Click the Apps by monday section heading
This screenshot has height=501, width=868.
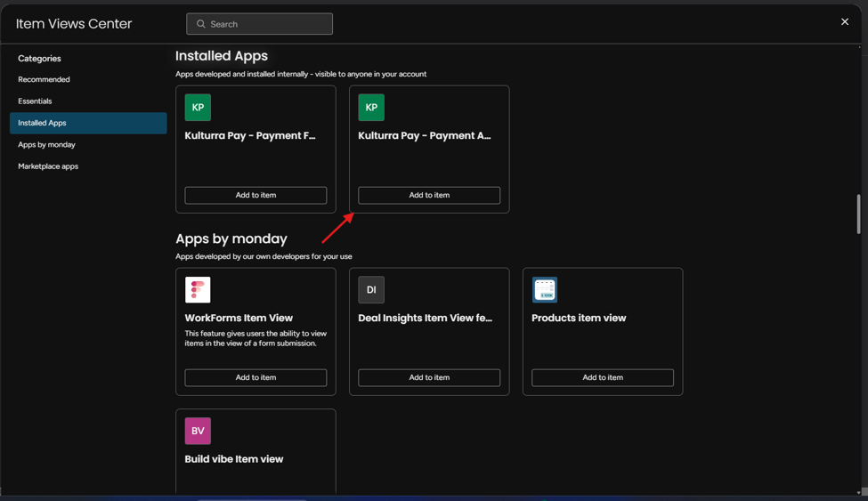click(231, 238)
